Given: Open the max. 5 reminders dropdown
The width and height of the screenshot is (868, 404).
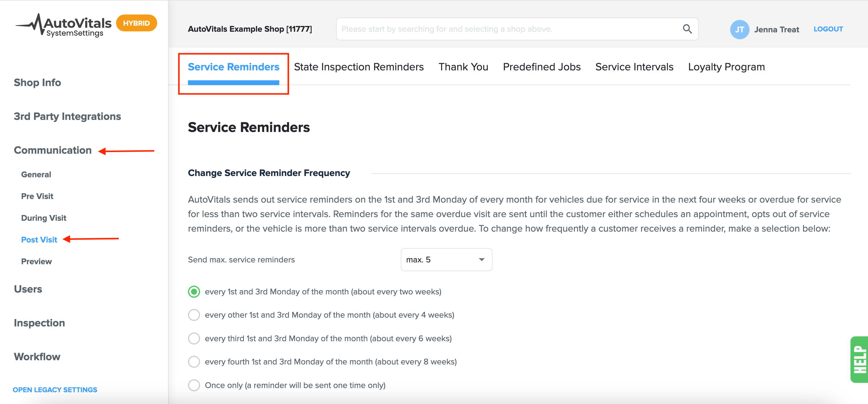Looking at the screenshot, I should tap(446, 260).
